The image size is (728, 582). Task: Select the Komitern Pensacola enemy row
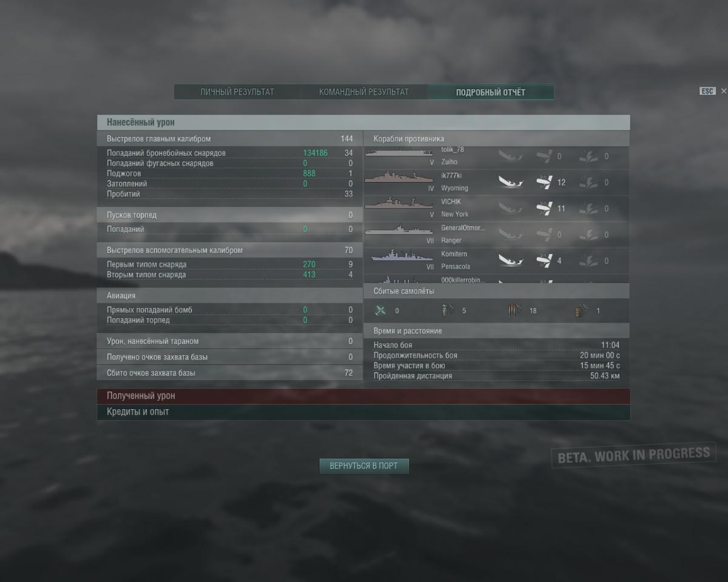[x=496, y=261]
